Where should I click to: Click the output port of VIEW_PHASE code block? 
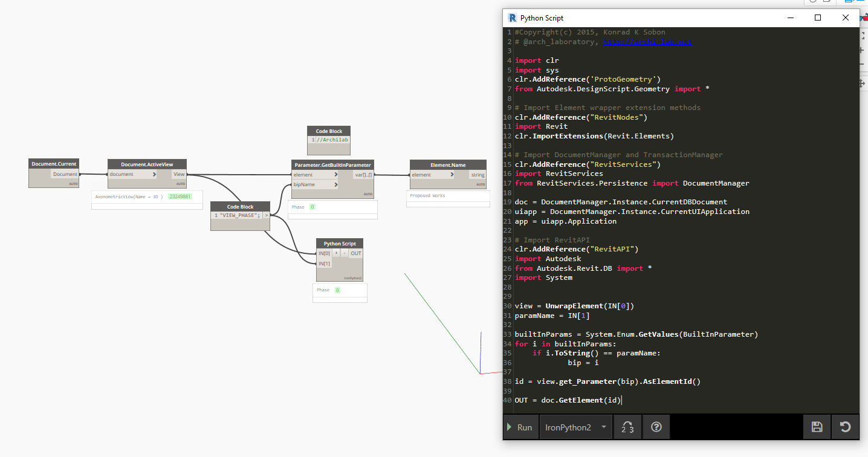pyautogui.click(x=266, y=215)
